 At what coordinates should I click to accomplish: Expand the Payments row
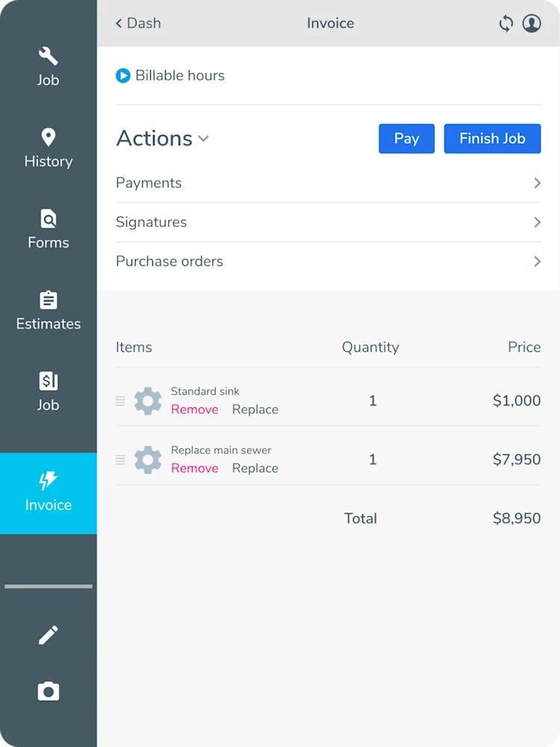(x=328, y=183)
